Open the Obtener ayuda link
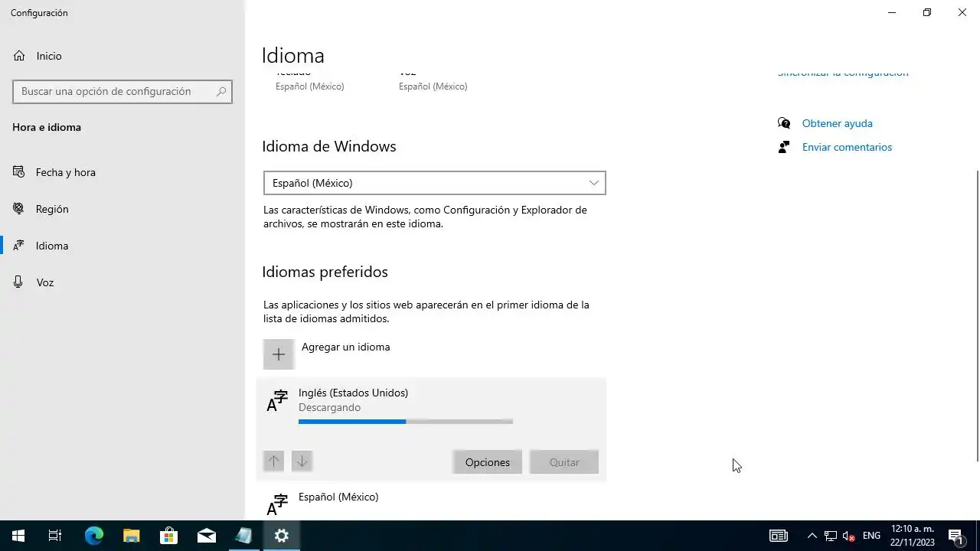The height and width of the screenshot is (551, 980). tap(837, 123)
